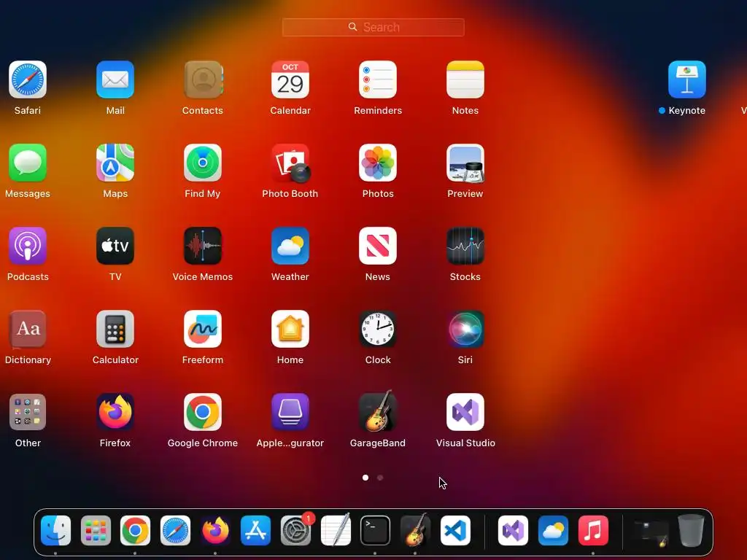Expand the Other apps folder
747x560 pixels.
(28, 412)
